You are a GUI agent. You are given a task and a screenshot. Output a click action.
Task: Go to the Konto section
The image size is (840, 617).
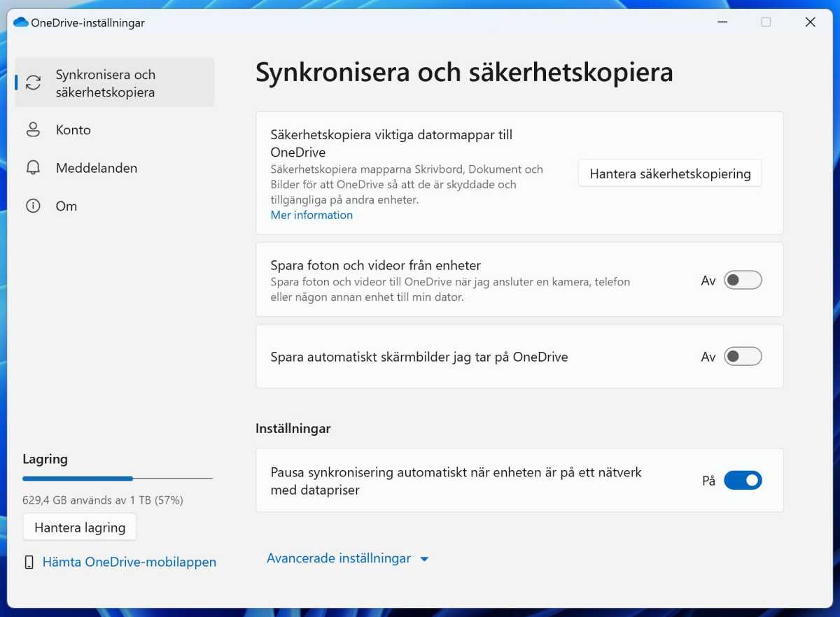coord(115,130)
